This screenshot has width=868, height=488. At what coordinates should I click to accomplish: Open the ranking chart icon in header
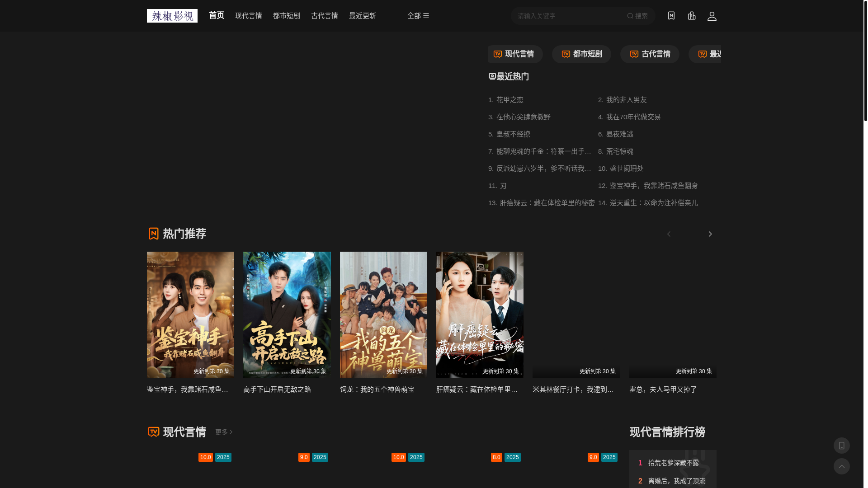pyautogui.click(x=692, y=16)
